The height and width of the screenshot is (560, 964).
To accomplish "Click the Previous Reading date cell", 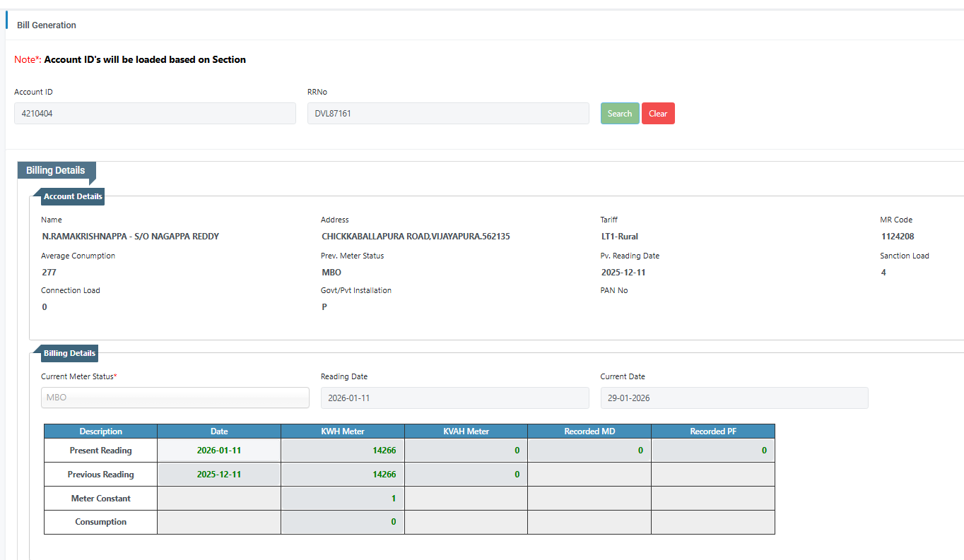I will pyautogui.click(x=219, y=475).
